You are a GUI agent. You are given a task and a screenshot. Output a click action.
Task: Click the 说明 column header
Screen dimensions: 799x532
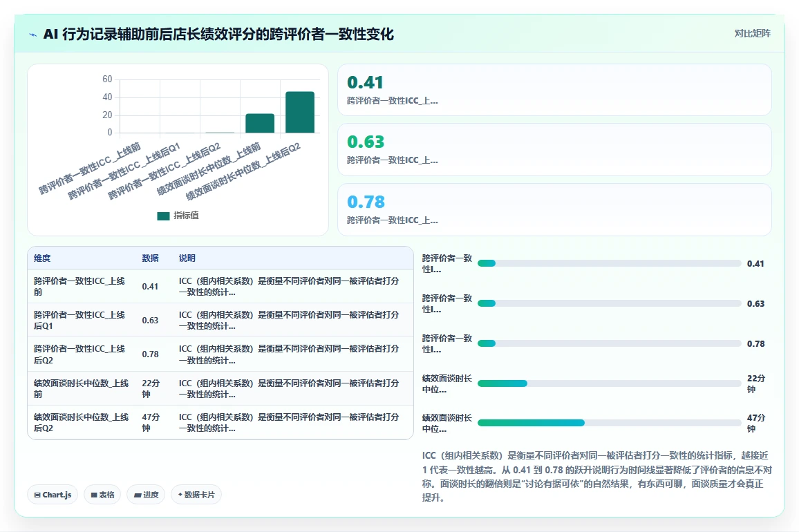[x=187, y=258]
